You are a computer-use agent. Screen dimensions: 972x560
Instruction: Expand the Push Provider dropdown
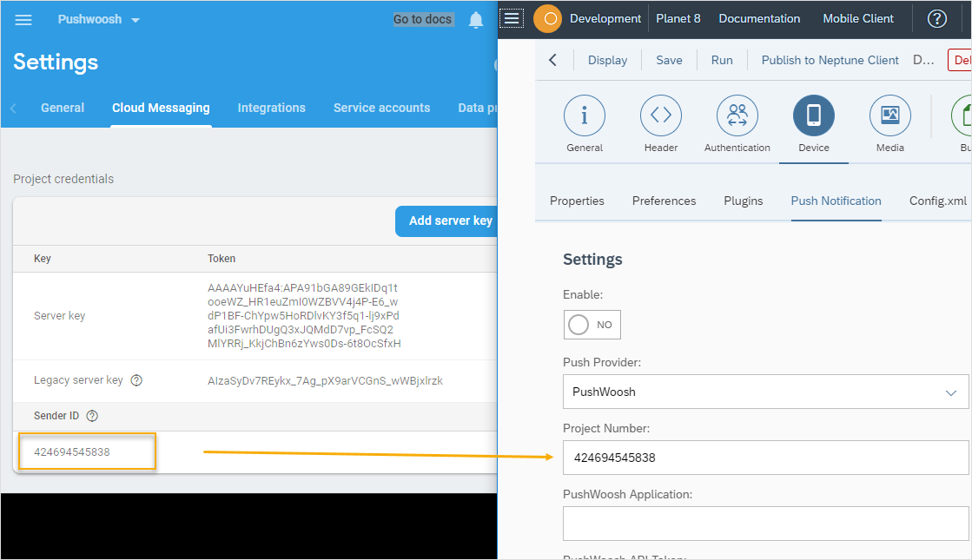[764, 392]
